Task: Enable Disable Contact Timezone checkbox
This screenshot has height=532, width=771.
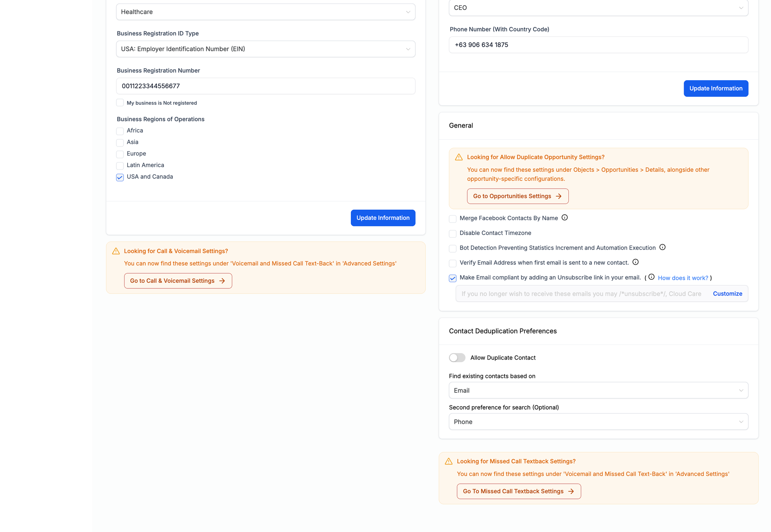Action: pyautogui.click(x=453, y=233)
